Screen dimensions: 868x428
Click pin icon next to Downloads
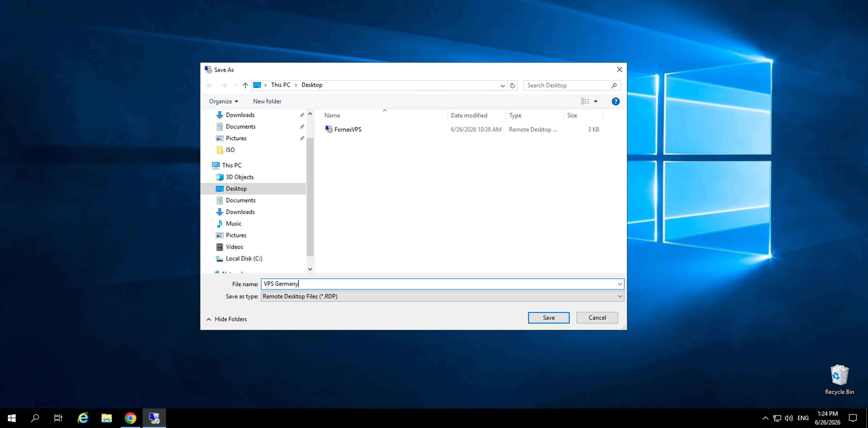(x=302, y=115)
